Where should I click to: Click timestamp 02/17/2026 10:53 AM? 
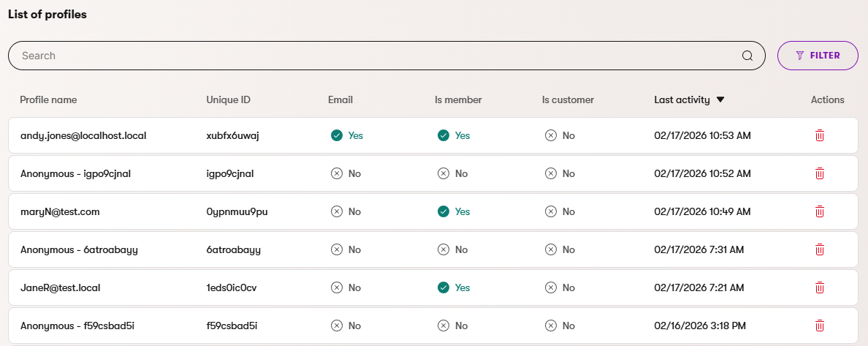click(702, 135)
